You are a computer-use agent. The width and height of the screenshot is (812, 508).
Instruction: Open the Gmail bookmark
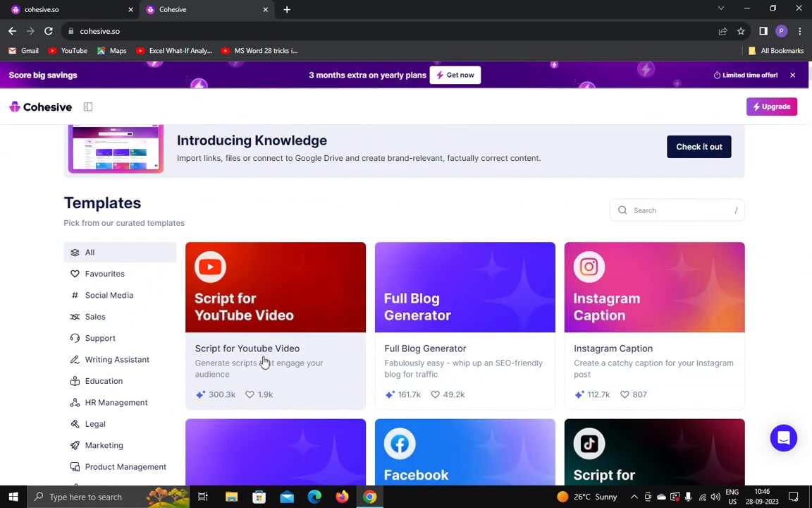(x=23, y=51)
